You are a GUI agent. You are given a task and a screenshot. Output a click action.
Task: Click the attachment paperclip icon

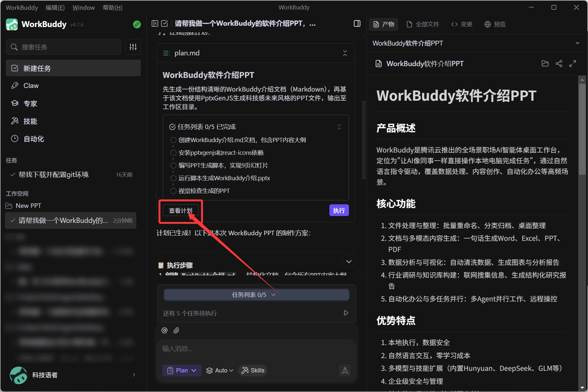click(176, 330)
